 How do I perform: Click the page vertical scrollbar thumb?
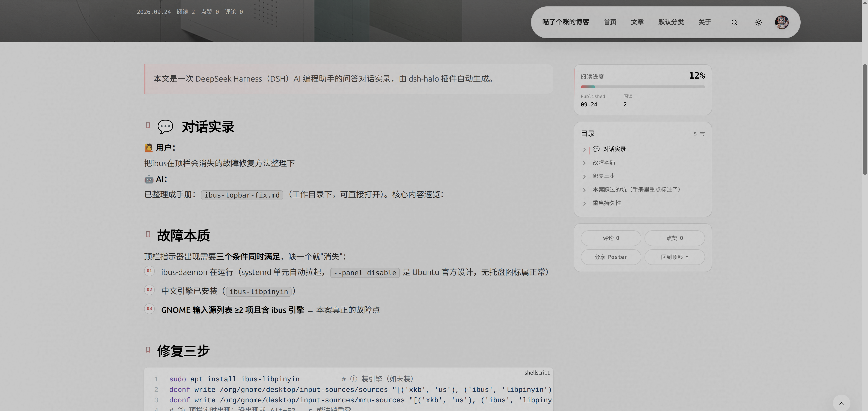[x=865, y=119]
